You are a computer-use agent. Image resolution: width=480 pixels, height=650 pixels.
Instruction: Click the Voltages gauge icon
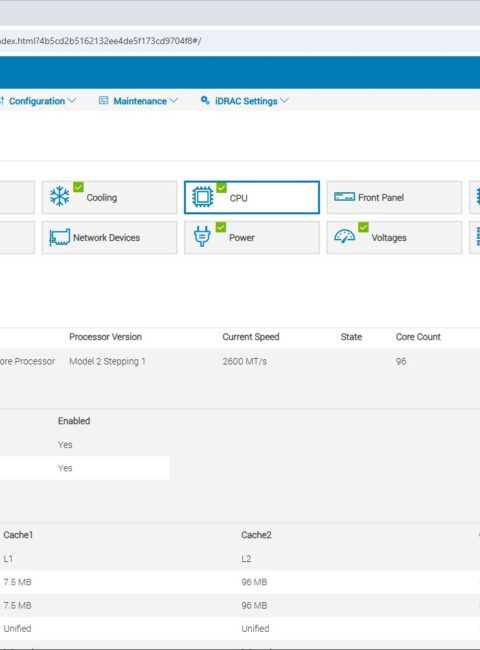(344, 237)
